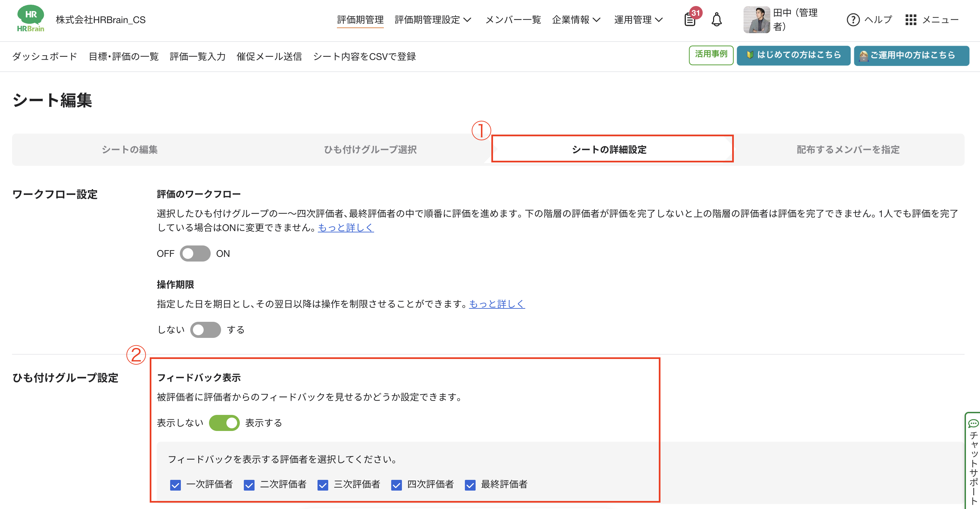Click the ヘルプ question mark icon
Image resolution: width=980 pixels, height=509 pixels.
coord(853,20)
